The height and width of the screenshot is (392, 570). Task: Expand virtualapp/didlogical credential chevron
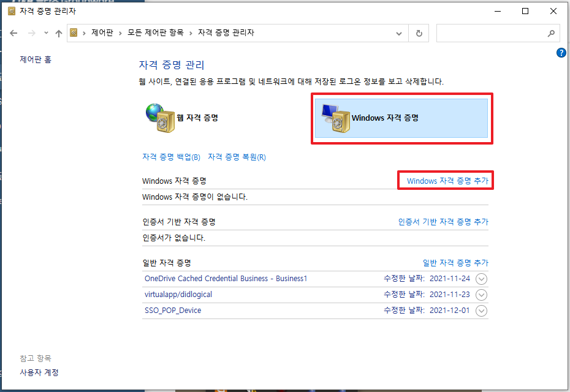tap(482, 295)
